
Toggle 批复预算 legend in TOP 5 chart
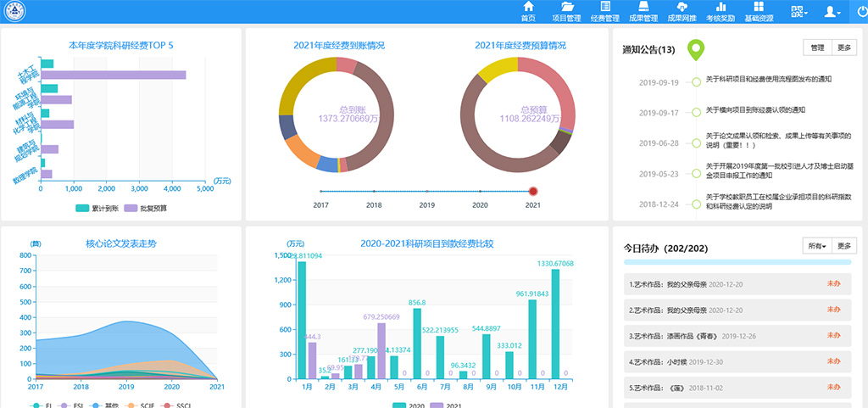click(145, 208)
